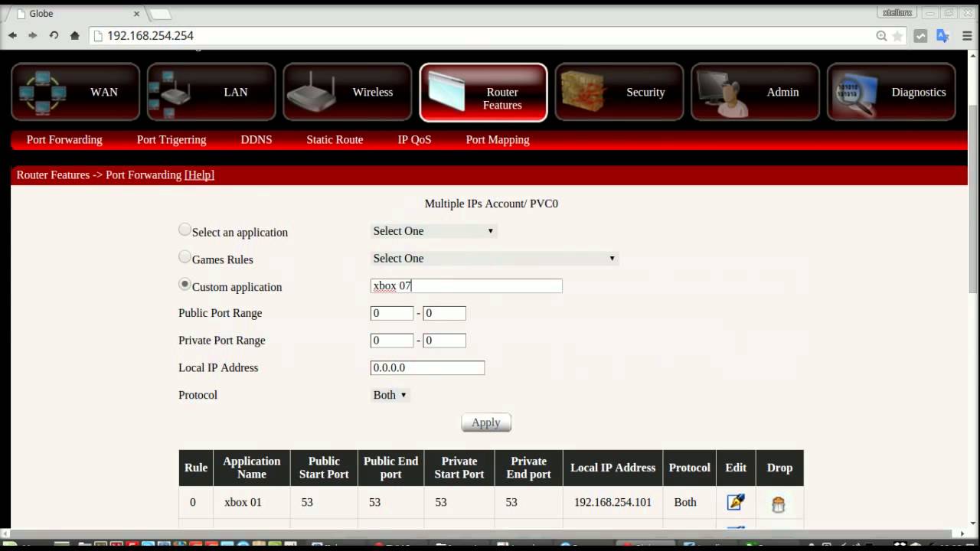980x551 pixels.
Task: Click the Rule column header
Action: pyautogui.click(x=196, y=468)
